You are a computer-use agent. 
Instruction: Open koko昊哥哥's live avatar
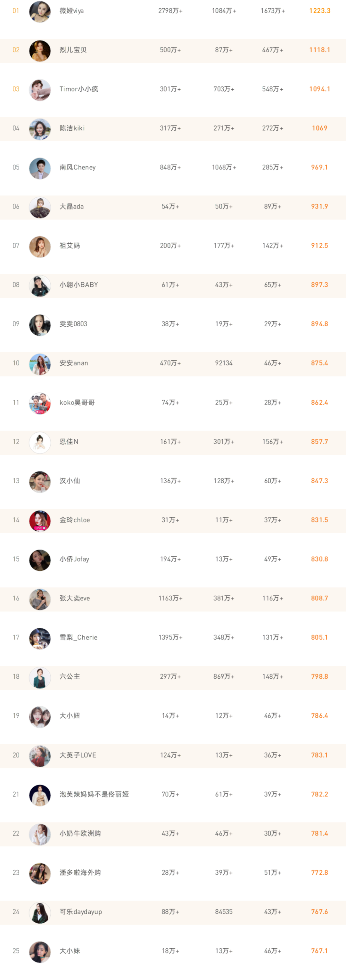tap(40, 403)
